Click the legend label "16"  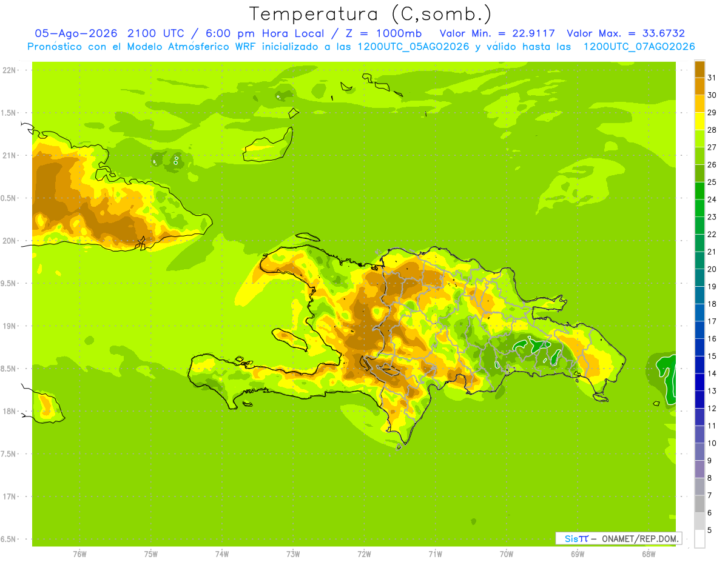(712, 339)
